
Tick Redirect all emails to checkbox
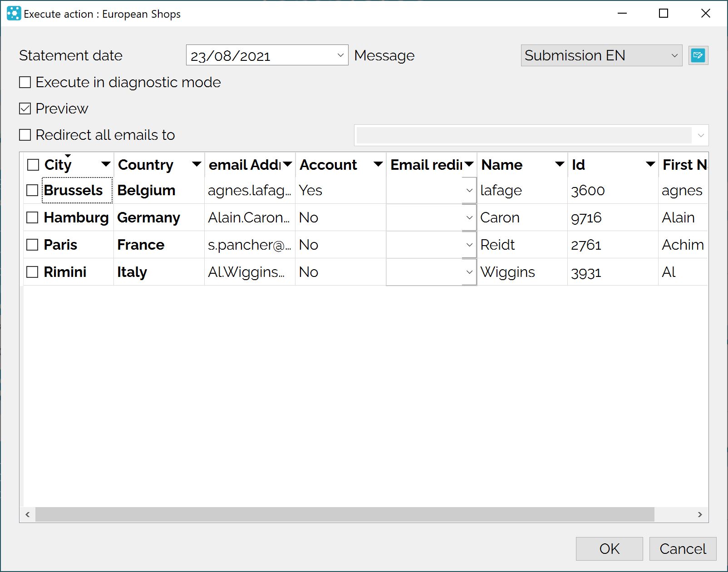(x=25, y=135)
